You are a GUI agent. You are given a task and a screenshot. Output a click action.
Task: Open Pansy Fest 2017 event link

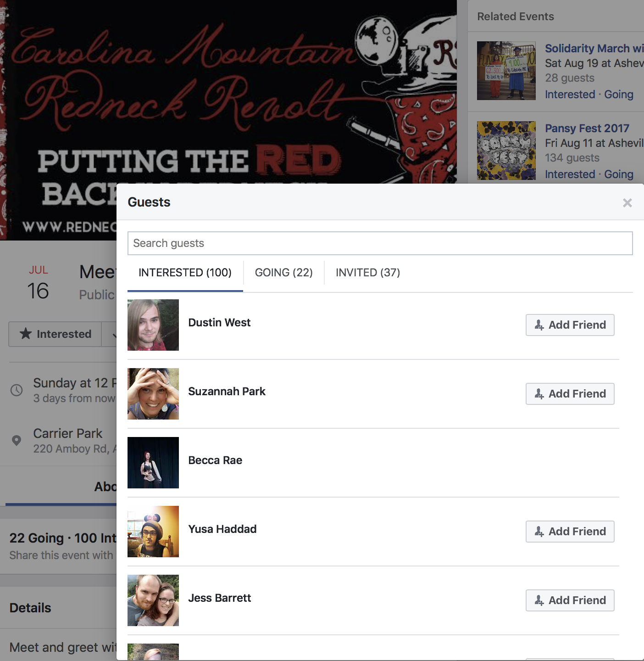[x=587, y=129]
